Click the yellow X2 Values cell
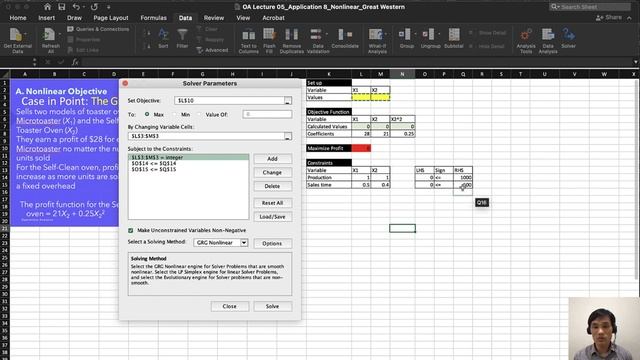This screenshot has width=640, height=360. pos(380,98)
